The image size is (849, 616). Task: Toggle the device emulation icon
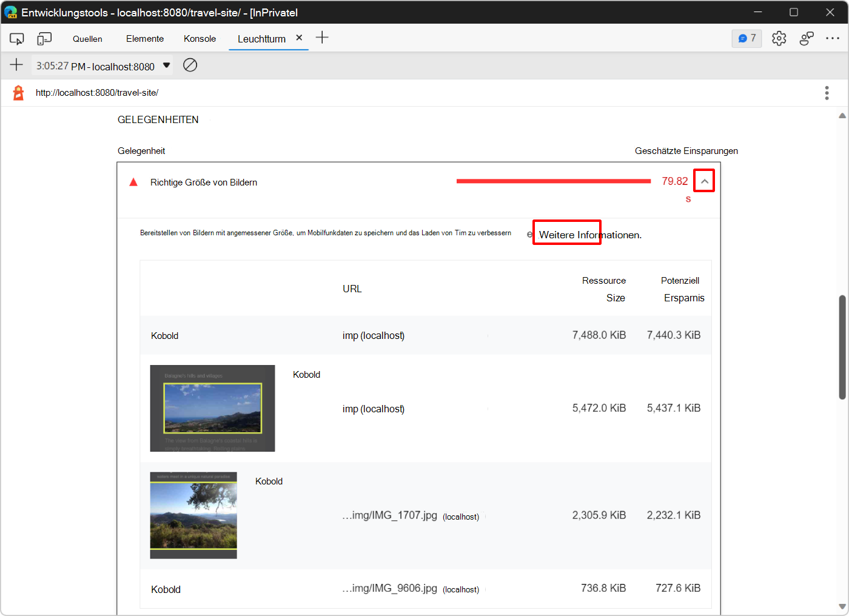[x=44, y=38]
